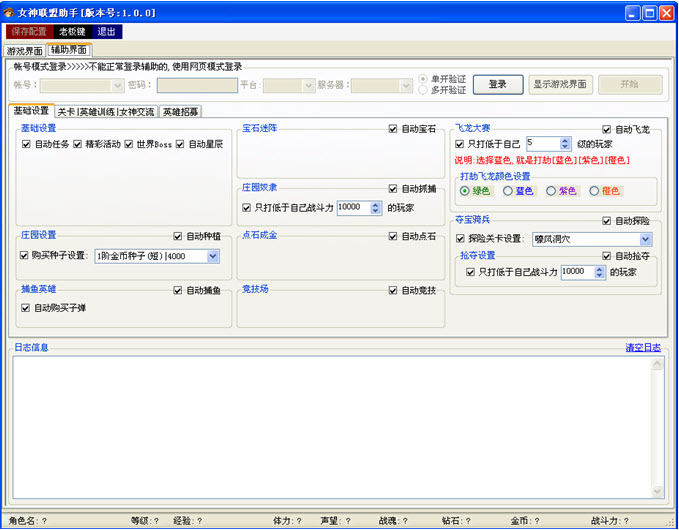Toggle the 世界Boss checkbox
The image size is (679, 530).
tap(129, 145)
